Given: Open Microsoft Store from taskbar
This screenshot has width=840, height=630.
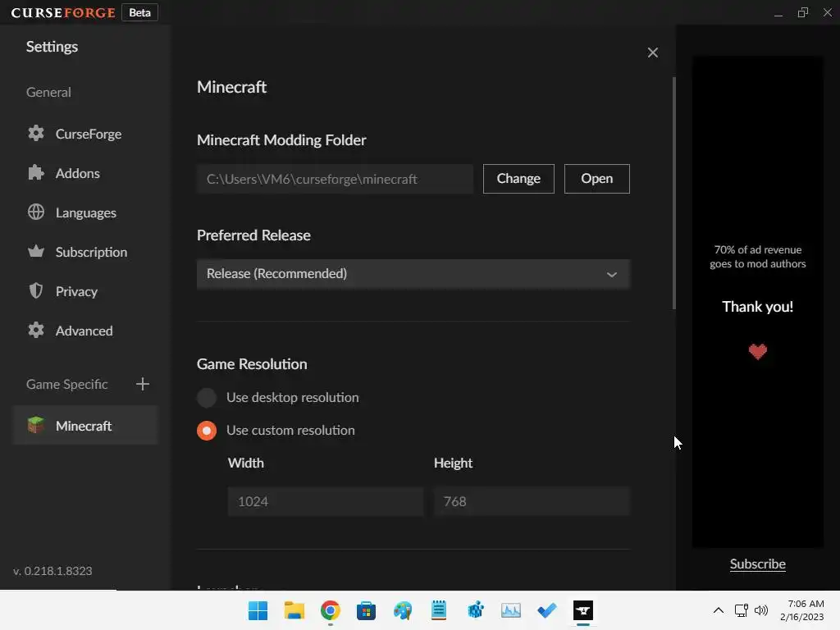Looking at the screenshot, I should (367, 610).
